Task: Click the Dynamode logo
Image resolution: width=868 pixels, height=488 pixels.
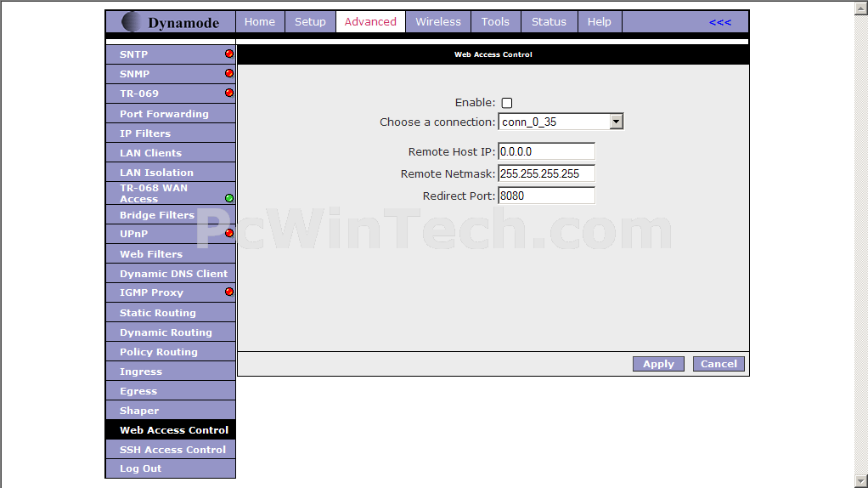Action: 171,22
